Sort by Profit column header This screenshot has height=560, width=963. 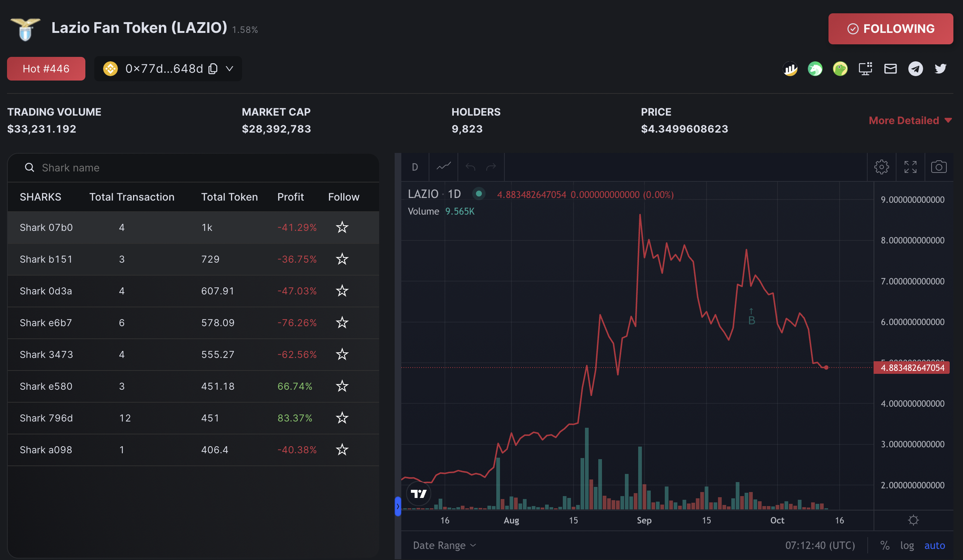click(x=290, y=197)
